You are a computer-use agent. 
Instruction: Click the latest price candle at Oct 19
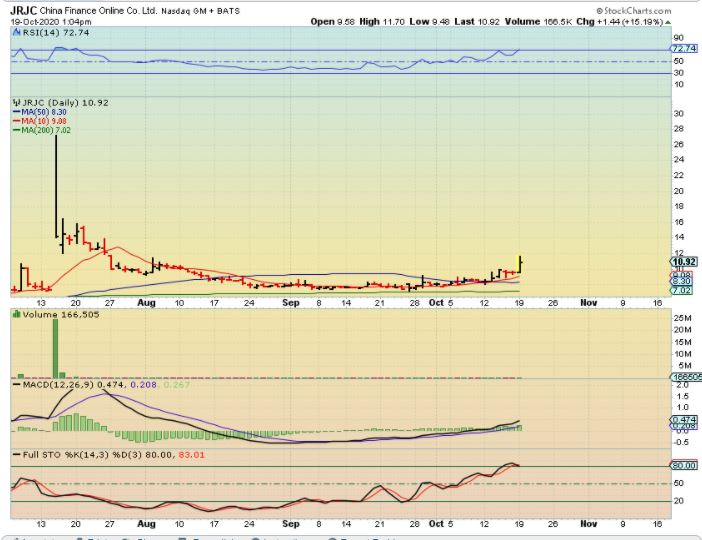point(520,264)
